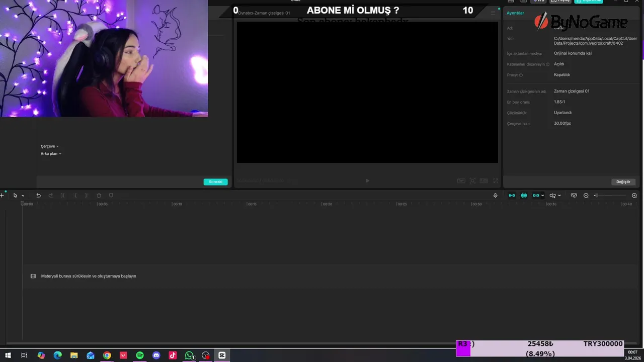The width and height of the screenshot is (644, 362).
Task: Click the project path text under Yol
Action: [595, 41]
